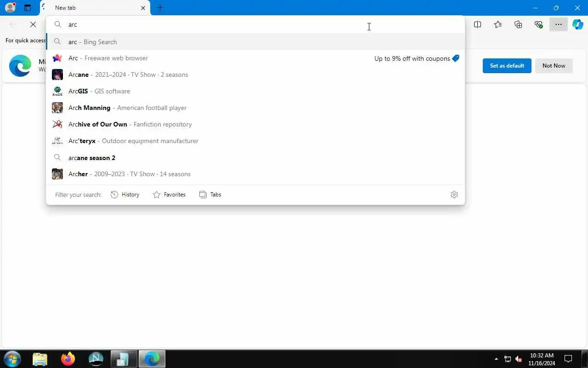
Task: Click the Microsoft Edge logo in banner
Action: pyautogui.click(x=20, y=66)
